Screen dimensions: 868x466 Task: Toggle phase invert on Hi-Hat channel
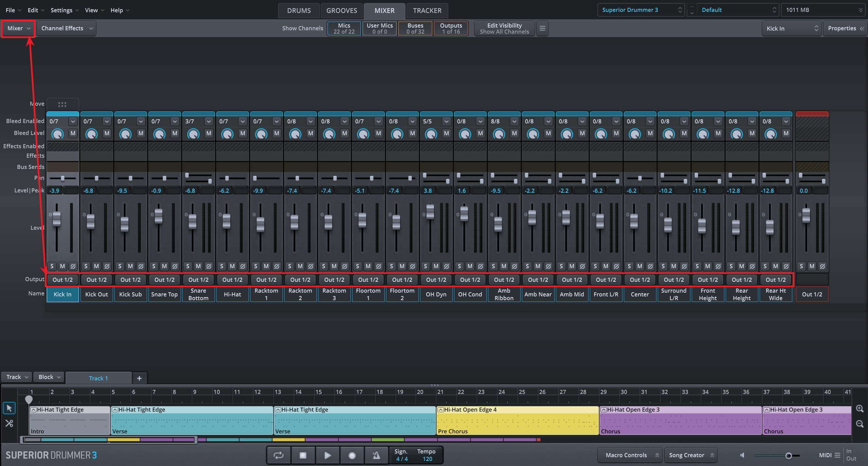click(x=242, y=266)
